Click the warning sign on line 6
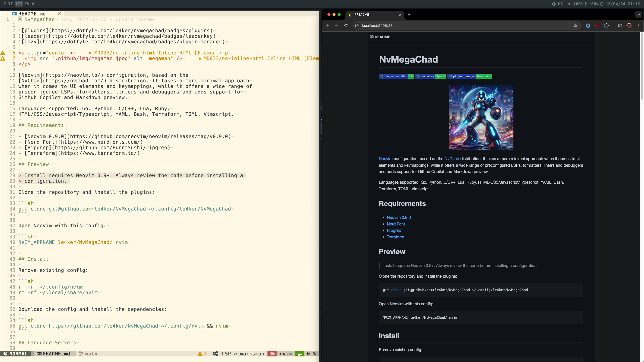644x362 pixels. 3,53
